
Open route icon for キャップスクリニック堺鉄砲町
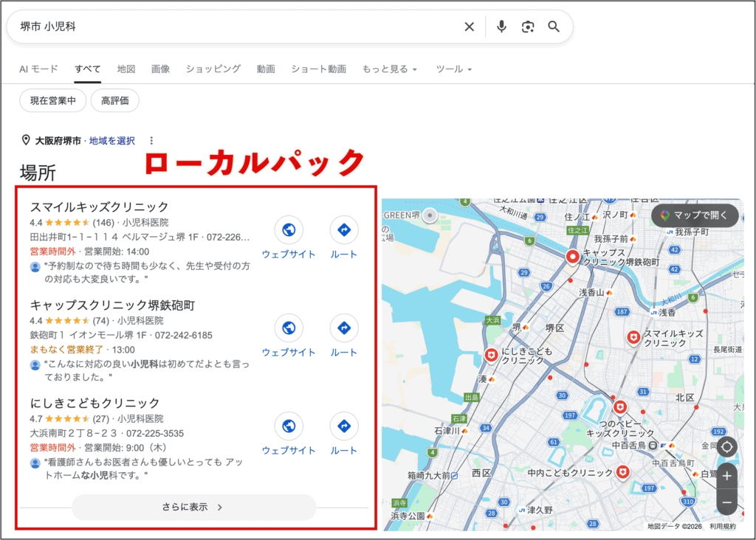[x=344, y=328]
